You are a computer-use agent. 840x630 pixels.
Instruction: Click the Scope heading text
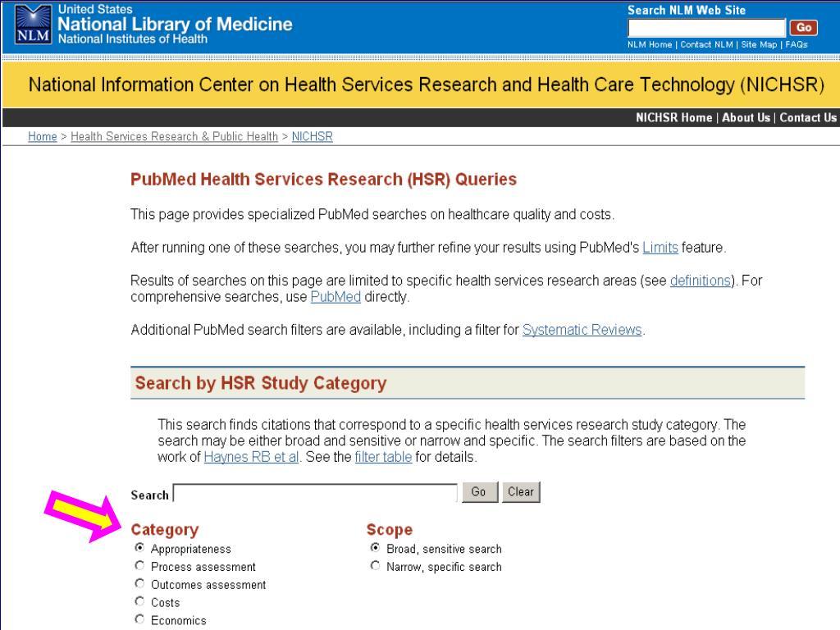click(x=390, y=530)
